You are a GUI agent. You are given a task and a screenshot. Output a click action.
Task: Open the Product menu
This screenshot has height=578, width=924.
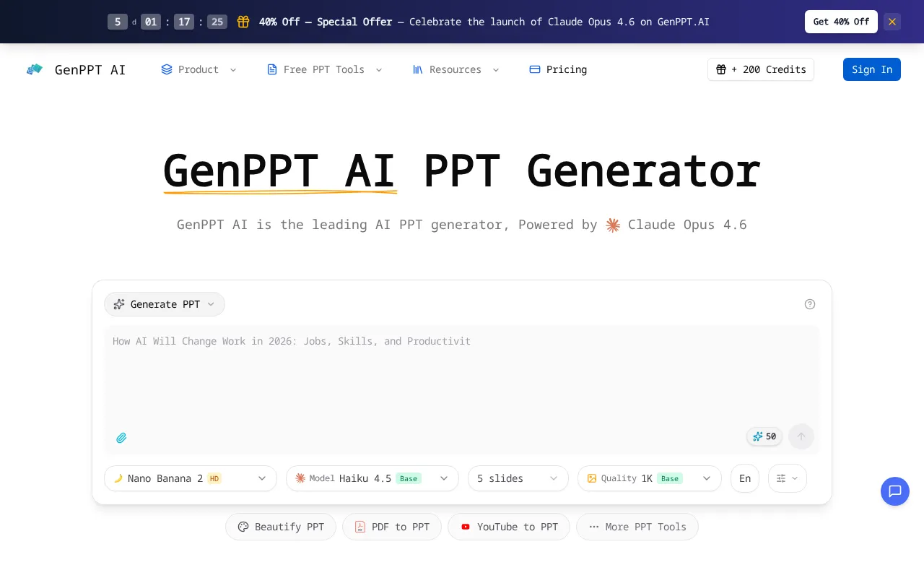199,69
